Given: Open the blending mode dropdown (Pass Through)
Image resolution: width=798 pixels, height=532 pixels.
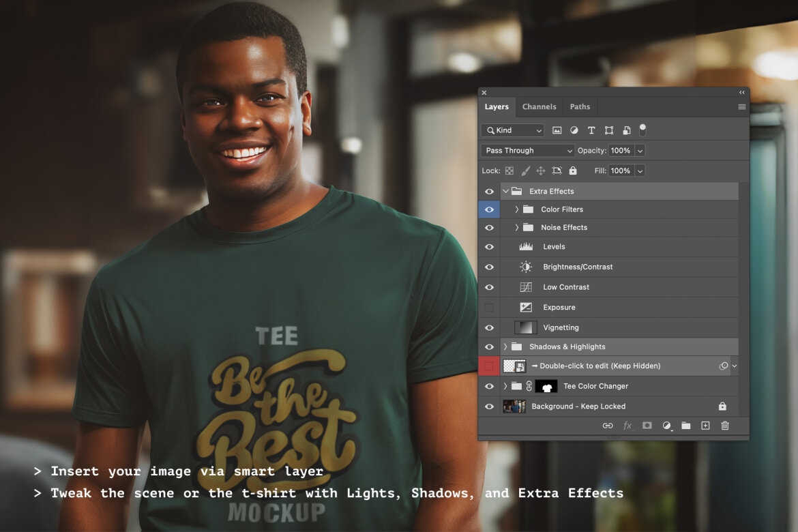Looking at the screenshot, I should (527, 150).
